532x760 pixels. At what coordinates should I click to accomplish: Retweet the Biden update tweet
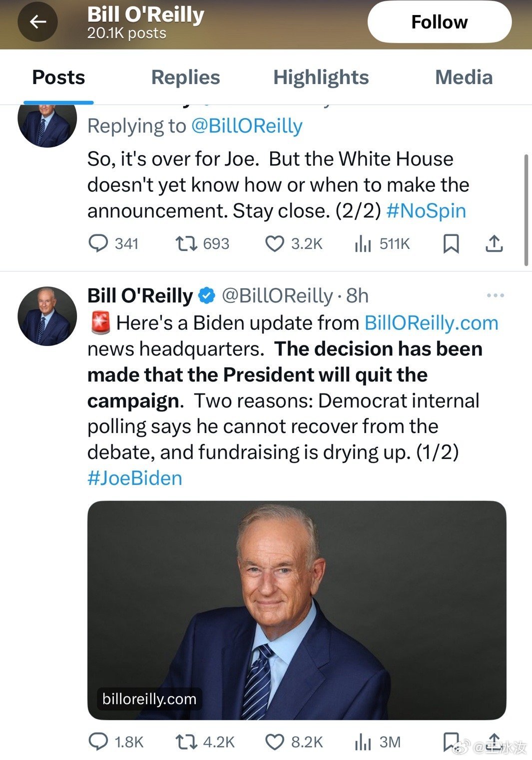tap(186, 741)
